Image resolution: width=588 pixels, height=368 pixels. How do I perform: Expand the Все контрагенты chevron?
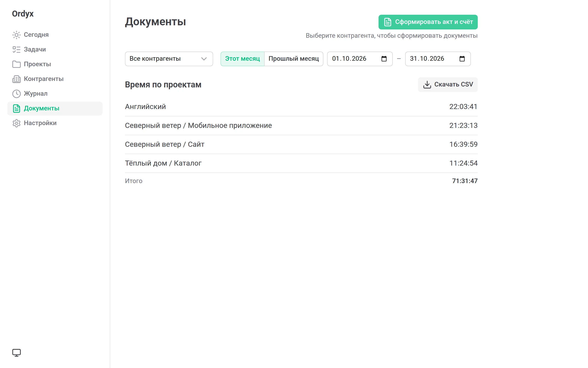[x=204, y=59]
